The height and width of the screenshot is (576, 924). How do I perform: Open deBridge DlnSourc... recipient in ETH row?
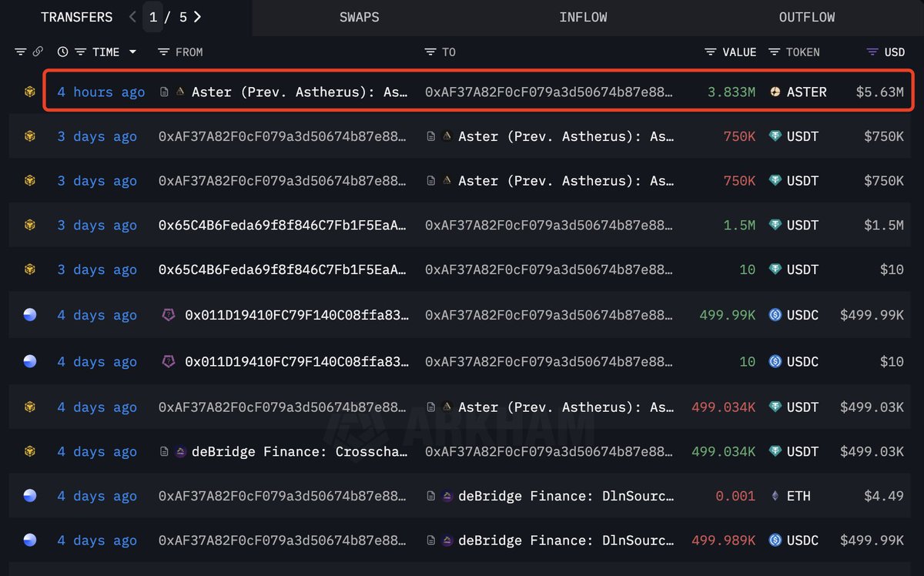(x=566, y=496)
